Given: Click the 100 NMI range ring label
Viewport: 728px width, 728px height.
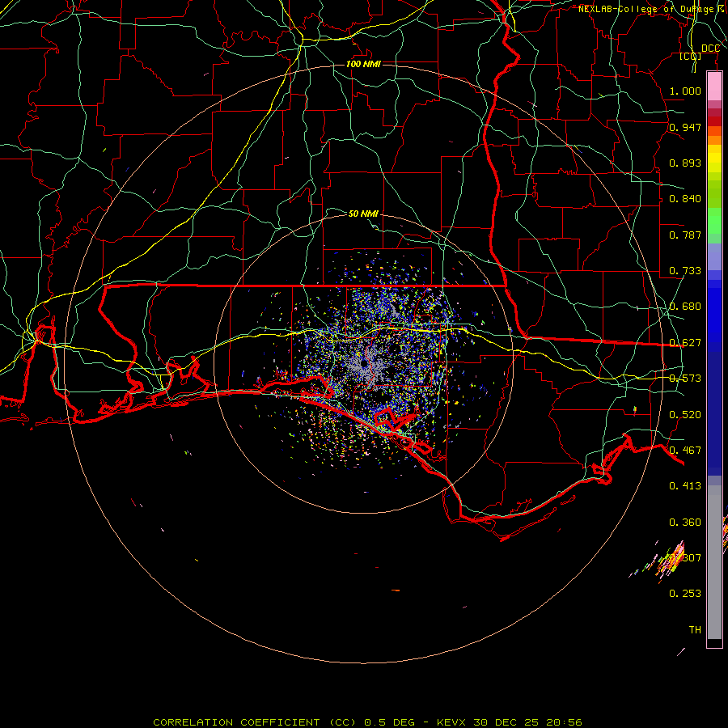Looking at the screenshot, I should 363,64.
